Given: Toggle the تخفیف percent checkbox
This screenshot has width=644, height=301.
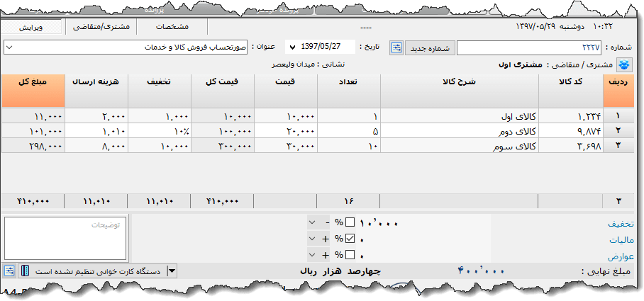Looking at the screenshot, I should coord(350,222).
